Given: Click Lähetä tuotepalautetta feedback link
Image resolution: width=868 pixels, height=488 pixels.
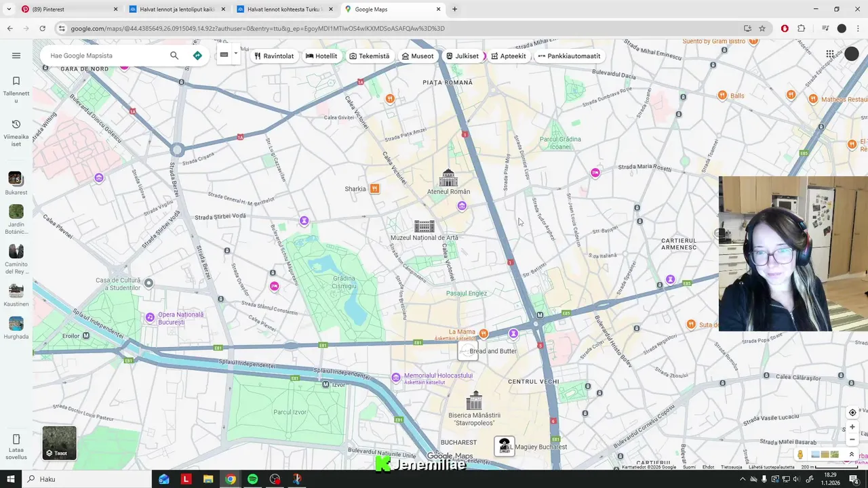Looking at the screenshot, I should [x=772, y=467].
